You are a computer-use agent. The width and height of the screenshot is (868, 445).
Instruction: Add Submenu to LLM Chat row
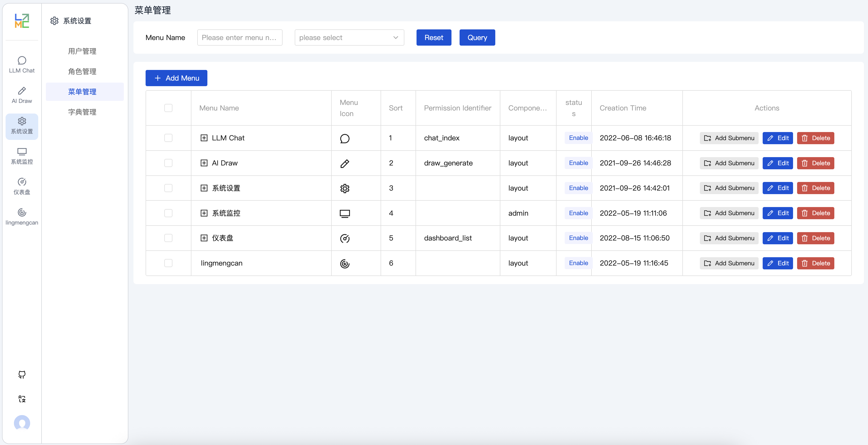[x=729, y=138]
